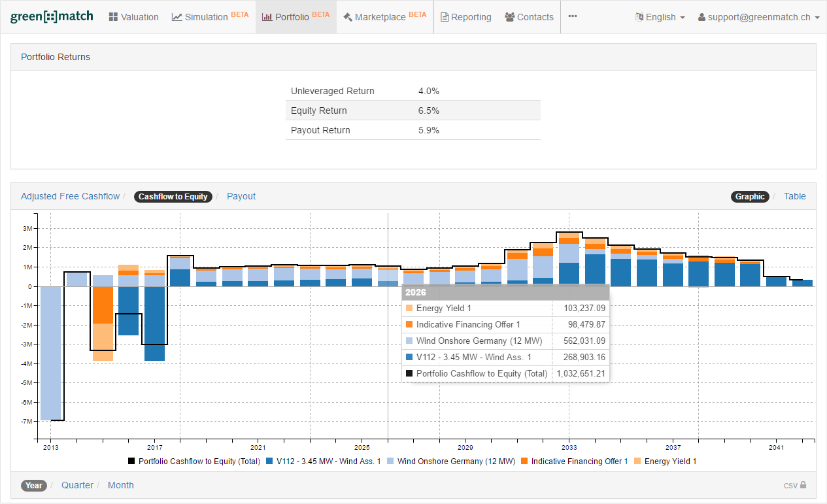827x504 pixels.
Task: Click the Reporting document icon
Action: pos(445,17)
